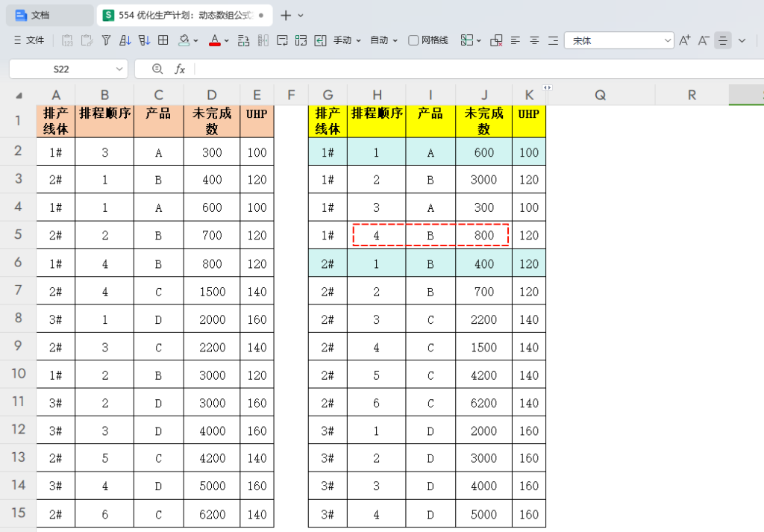This screenshot has width=764, height=532.
Task: Click cell D7 with value 1500
Action: coord(212,291)
